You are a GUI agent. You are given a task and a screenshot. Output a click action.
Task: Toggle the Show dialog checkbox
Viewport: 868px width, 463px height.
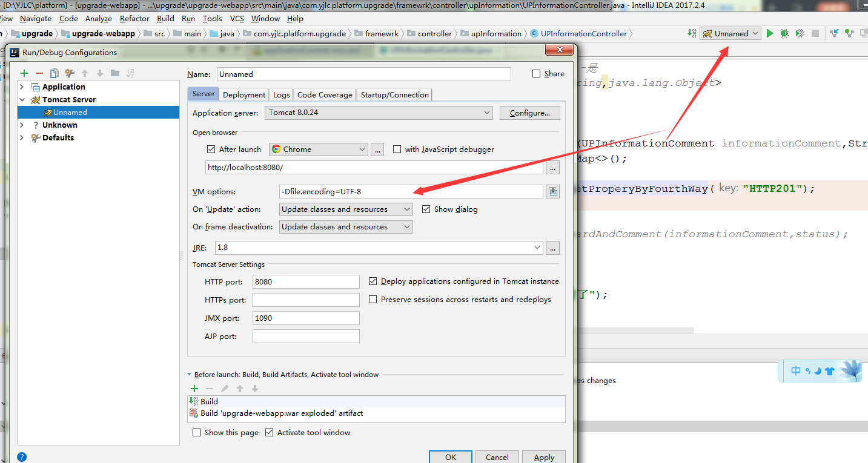(x=426, y=209)
